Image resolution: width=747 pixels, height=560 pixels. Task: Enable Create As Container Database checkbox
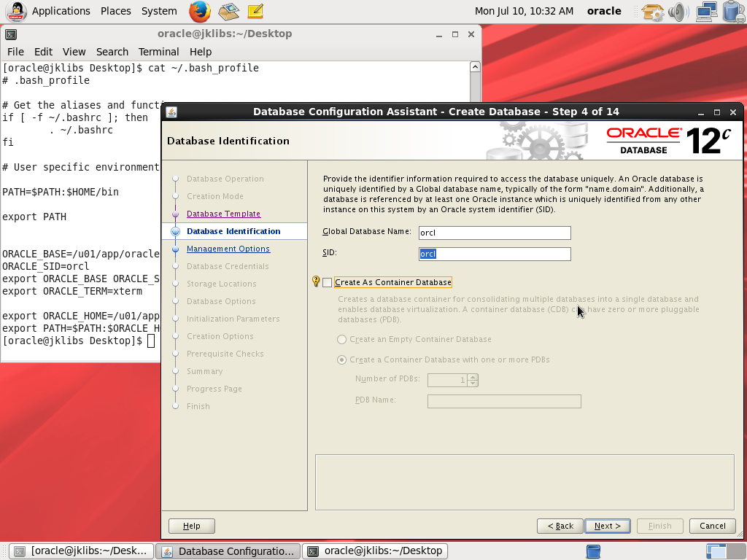pos(328,283)
